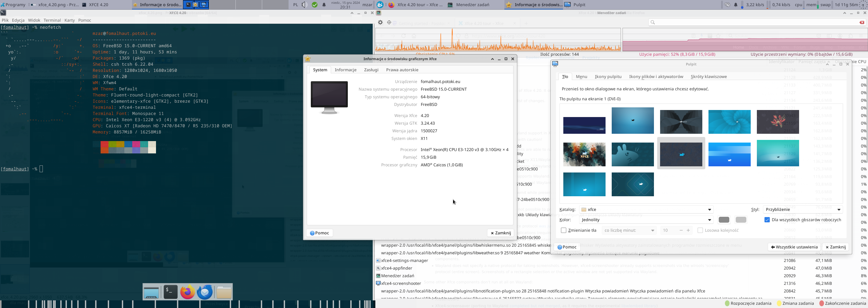Open the xfce_4.20.png image viewer taskbar button
This screenshot has width=868, height=308.
[x=54, y=5]
